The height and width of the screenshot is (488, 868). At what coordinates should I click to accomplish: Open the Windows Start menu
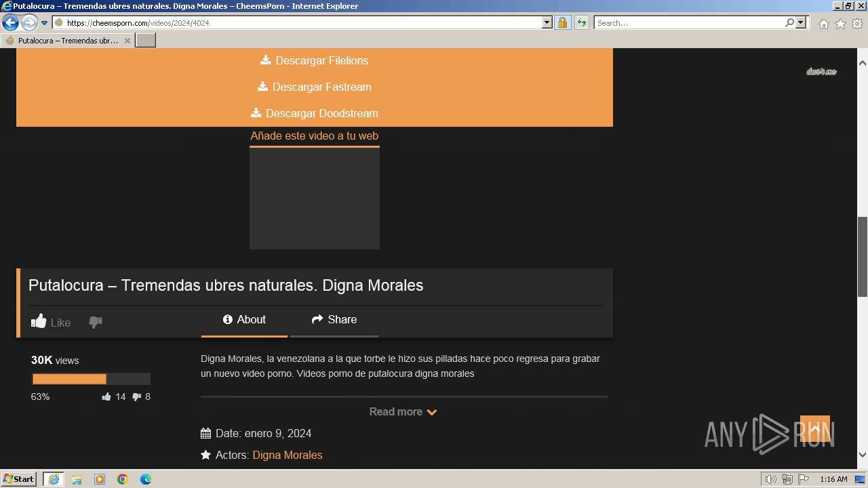pyautogui.click(x=18, y=479)
